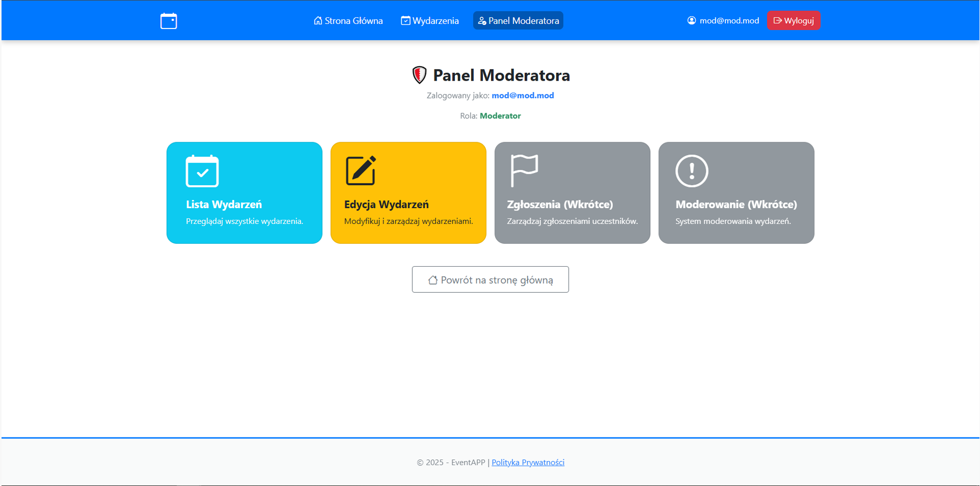The height and width of the screenshot is (486, 980).
Task: Select the Panel Moderatora nav tab
Action: point(518,20)
